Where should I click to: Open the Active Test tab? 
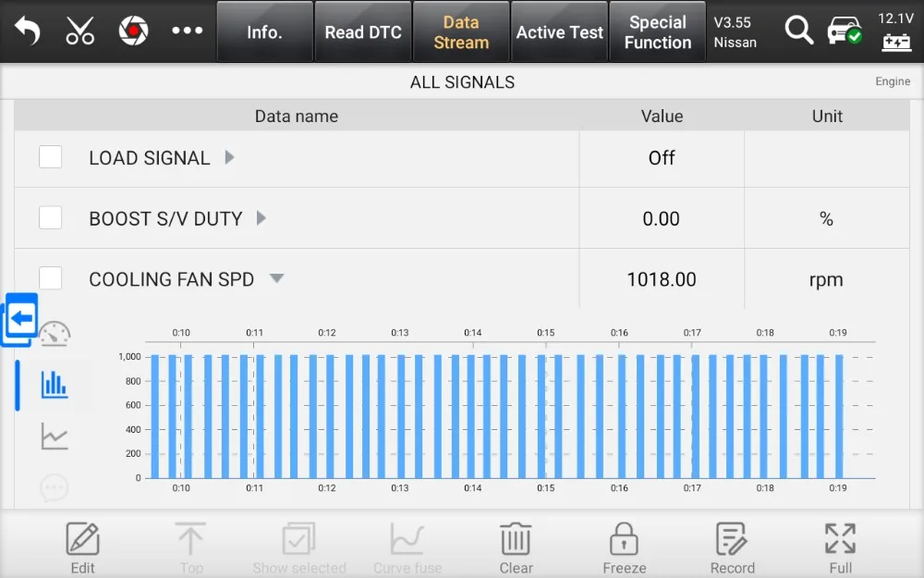point(559,31)
